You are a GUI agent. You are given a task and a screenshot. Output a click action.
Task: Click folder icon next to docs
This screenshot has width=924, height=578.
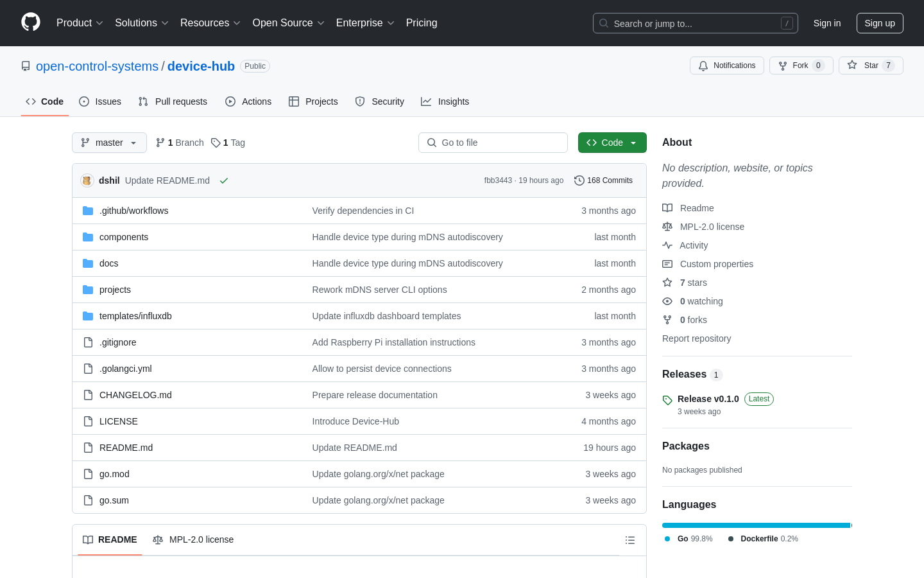pyautogui.click(x=88, y=263)
